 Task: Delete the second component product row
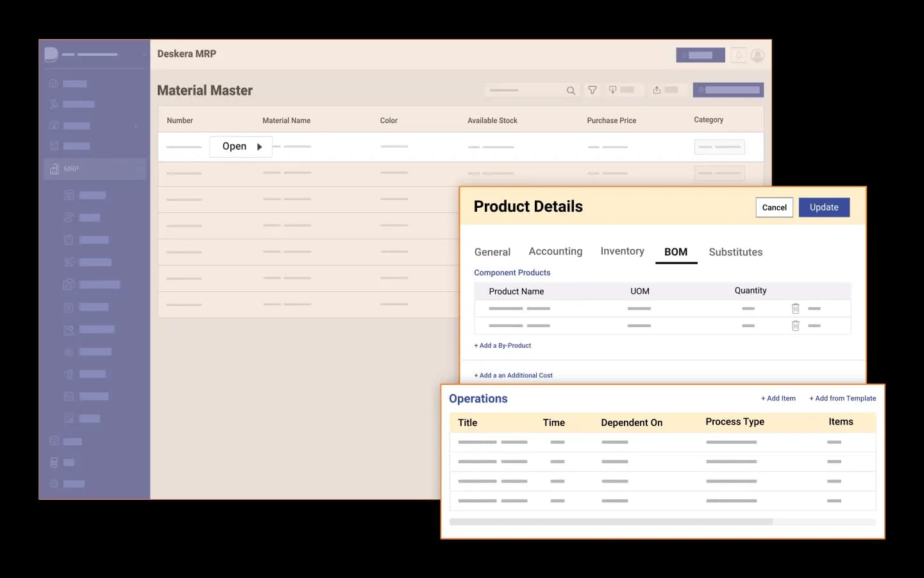795,326
